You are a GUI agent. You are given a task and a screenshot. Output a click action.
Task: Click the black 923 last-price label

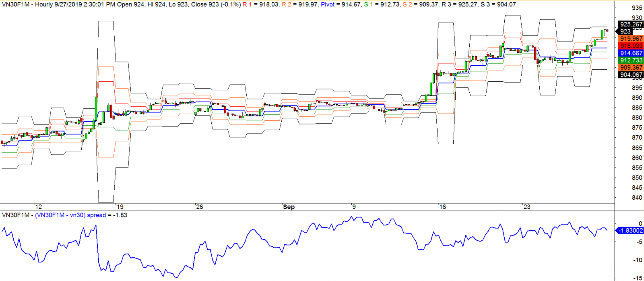[x=625, y=31]
